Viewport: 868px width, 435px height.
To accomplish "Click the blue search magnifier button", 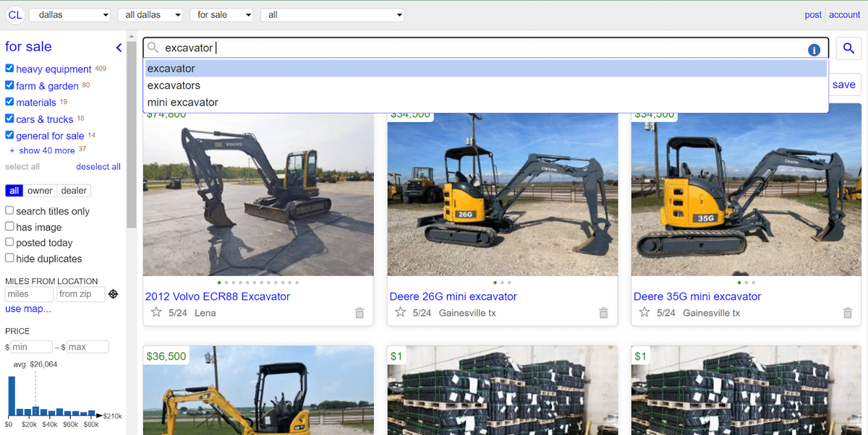I will [848, 48].
